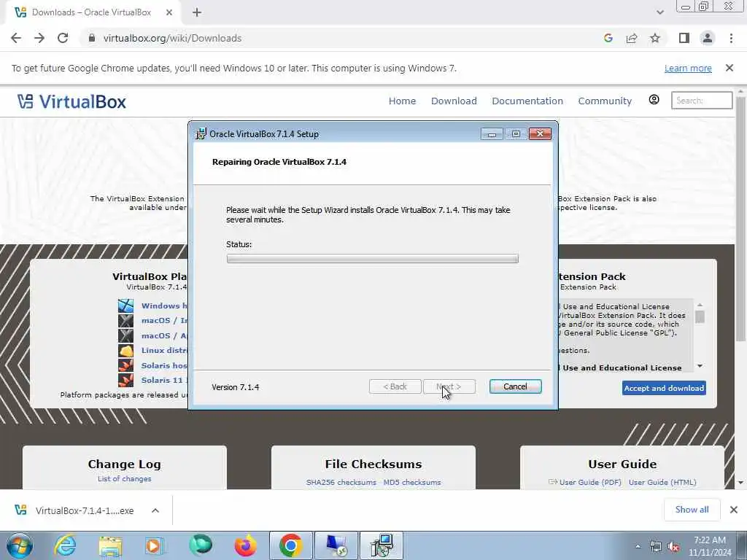This screenshot has height=560, width=747.
Task: Reload the VirtualBox downloads page
Action: [63, 38]
